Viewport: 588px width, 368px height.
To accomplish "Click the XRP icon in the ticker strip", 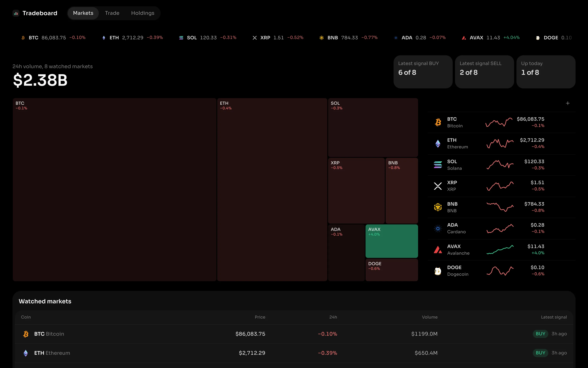I will [255, 38].
